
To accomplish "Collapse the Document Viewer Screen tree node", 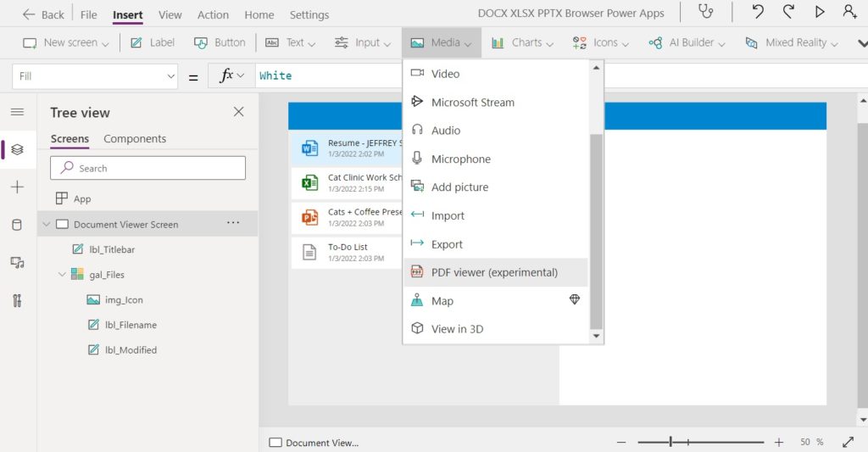I will pos(47,225).
